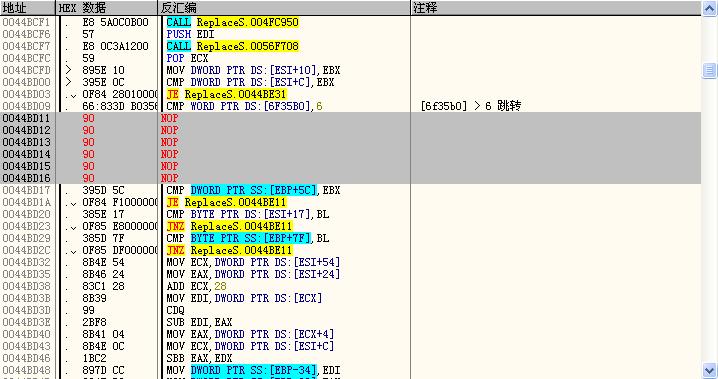Select MOV ECX,DWORD PTR DS:[ESI+54] line
The height and width of the screenshot is (379, 718).
[x=253, y=262]
